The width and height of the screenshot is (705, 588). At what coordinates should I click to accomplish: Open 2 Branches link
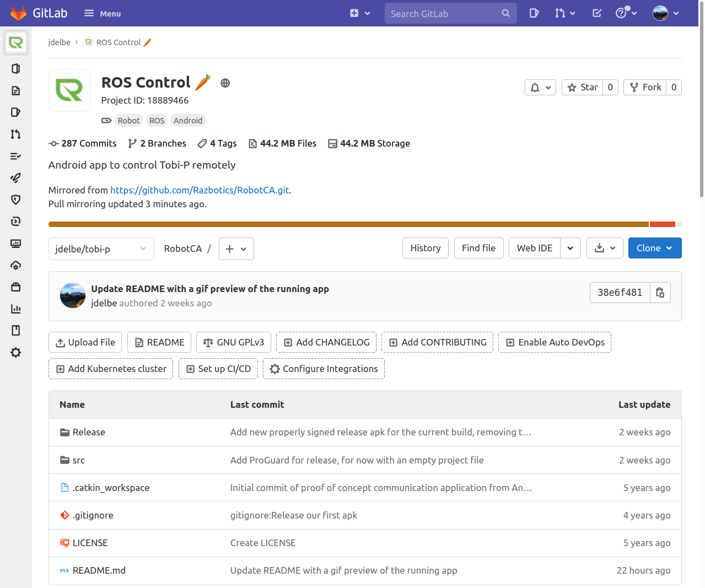[x=157, y=143]
